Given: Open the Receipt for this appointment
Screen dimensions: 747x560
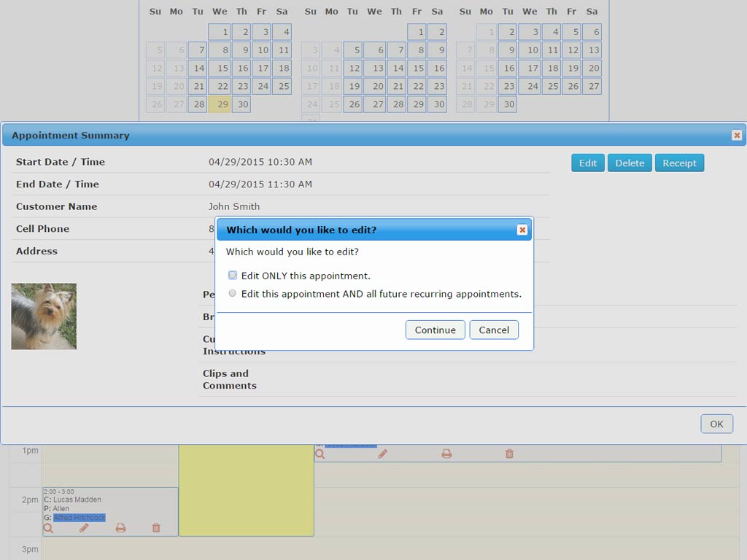Looking at the screenshot, I should (x=679, y=163).
